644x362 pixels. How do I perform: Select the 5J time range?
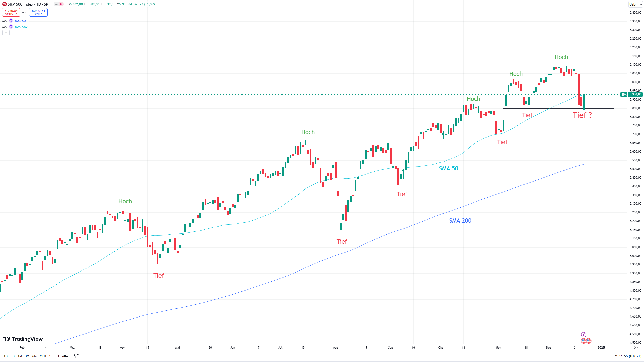point(57,356)
